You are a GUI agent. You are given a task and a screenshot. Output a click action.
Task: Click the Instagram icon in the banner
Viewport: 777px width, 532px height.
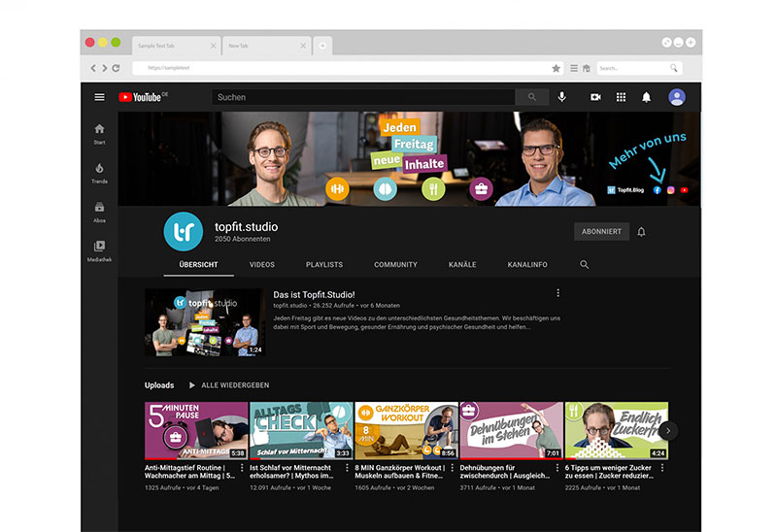670,190
